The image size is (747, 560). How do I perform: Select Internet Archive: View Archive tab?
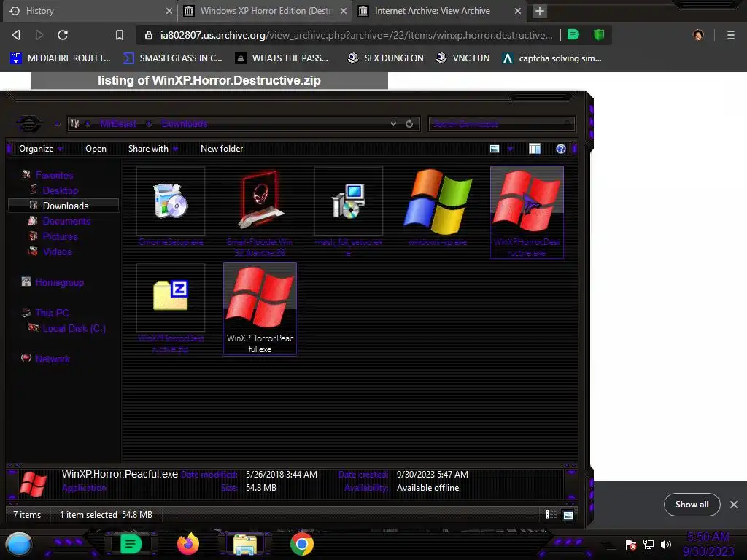pyautogui.click(x=438, y=11)
